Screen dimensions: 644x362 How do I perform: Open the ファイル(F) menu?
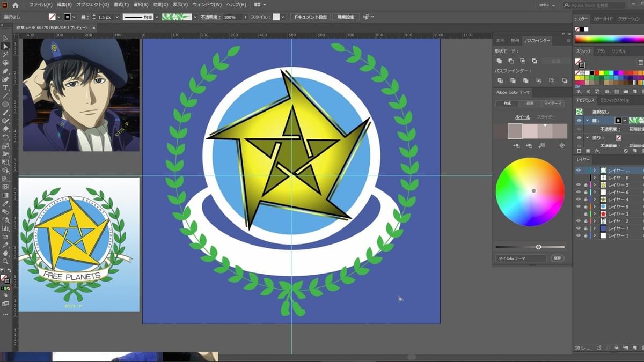tap(41, 5)
